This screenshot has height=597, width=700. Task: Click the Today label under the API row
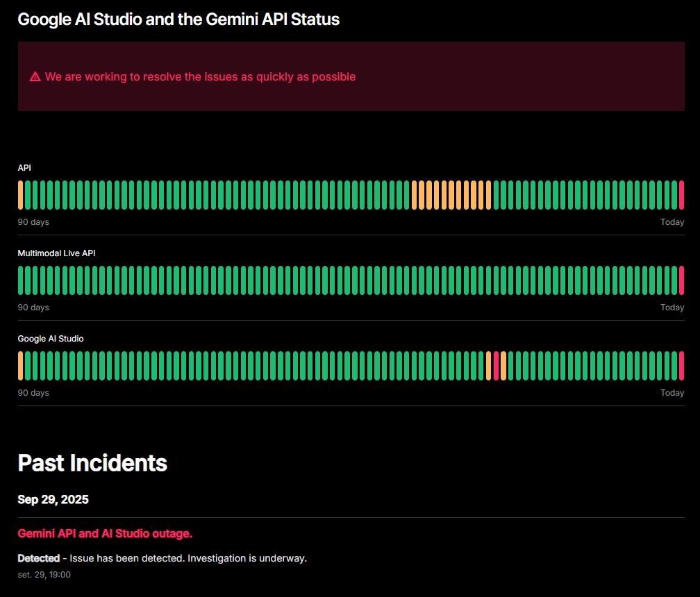[x=672, y=222]
